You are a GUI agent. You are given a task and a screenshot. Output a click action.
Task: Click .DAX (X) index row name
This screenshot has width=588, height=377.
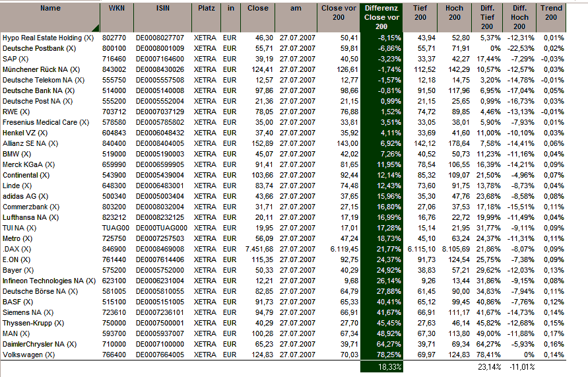click(x=17, y=249)
